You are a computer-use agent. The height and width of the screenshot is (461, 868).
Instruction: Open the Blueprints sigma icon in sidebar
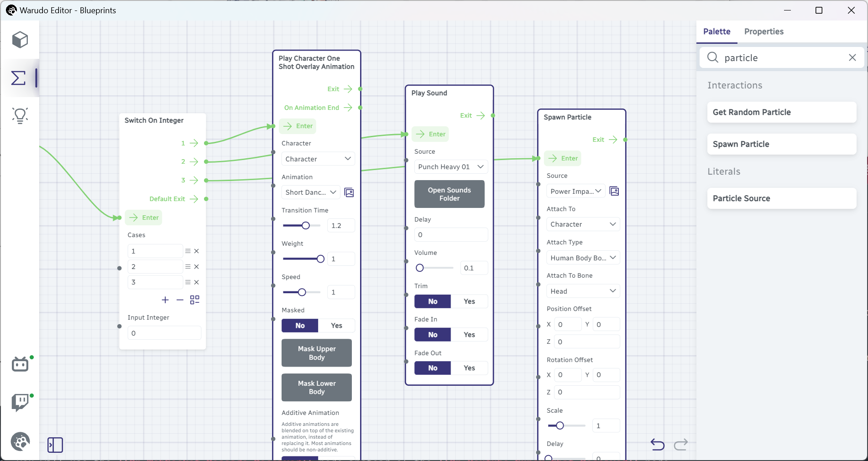(x=18, y=78)
